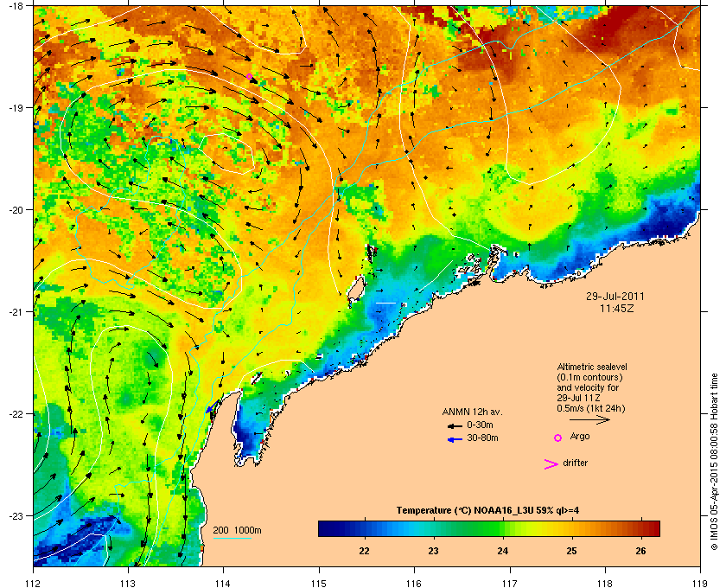Viewport: 726px width, 588px height.
Task: Click the latitude label -22
Action: tap(16, 414)
